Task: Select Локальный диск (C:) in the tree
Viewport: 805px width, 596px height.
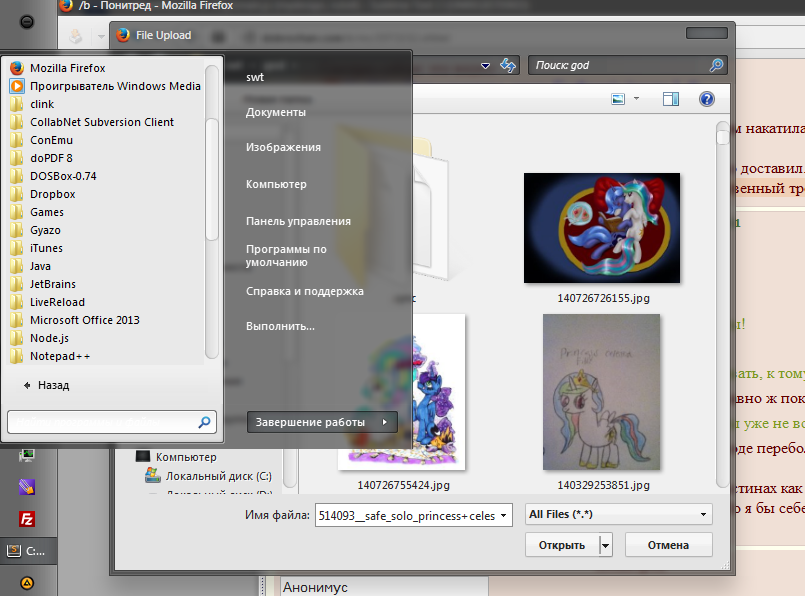Action: point(208,476)
